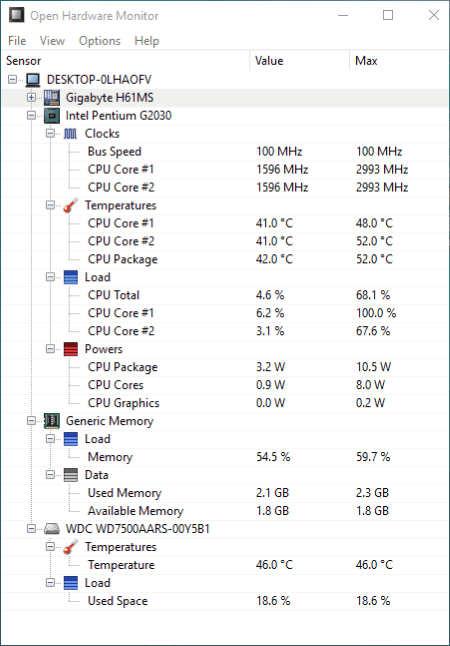Click the WDC hard drive icon
The image size is (450, 646).
click(x=52, y=529)
